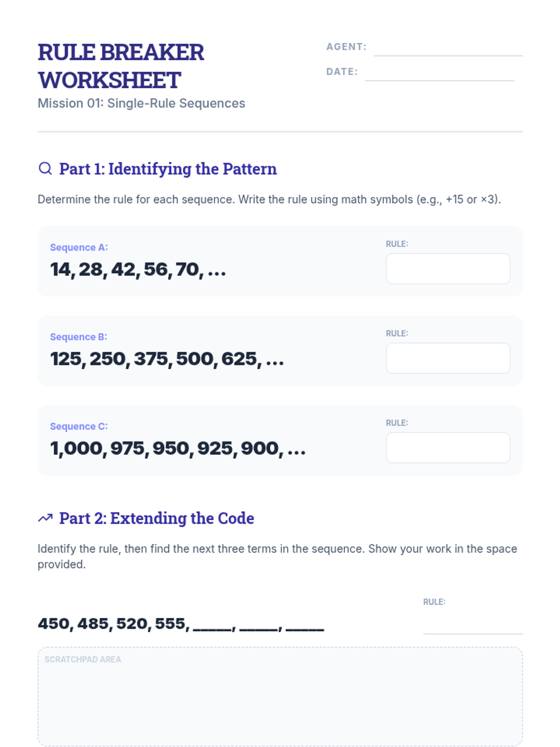The width and height of the screenshot is (560, 747).
Task: Click the magnifier icon beside Part 1
Action: click(x=45, y=169)
